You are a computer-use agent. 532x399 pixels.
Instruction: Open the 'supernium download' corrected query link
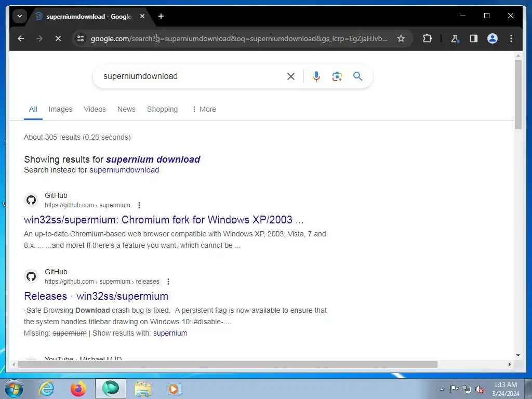coord(153,159)
